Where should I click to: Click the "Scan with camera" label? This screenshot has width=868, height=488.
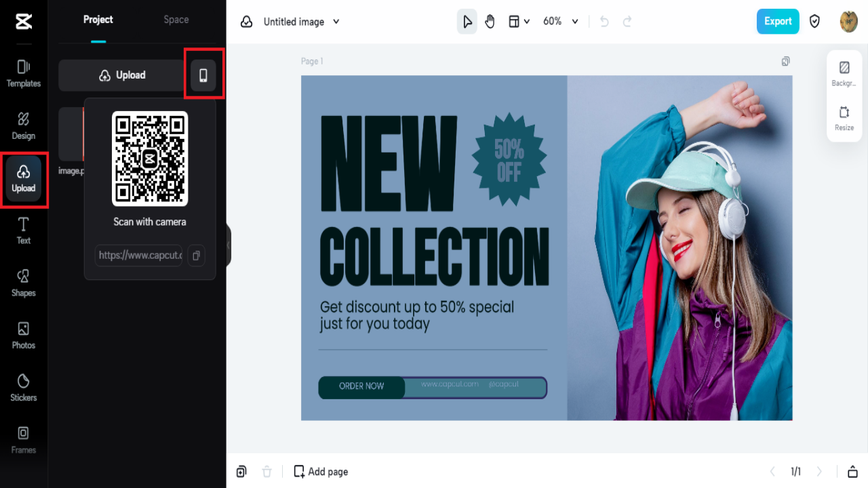tap(150, 222)
